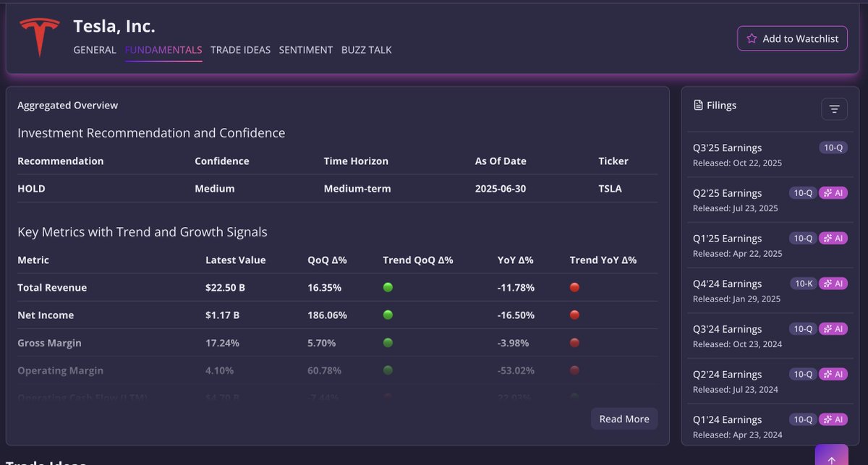Click the HOLD recommendation value
Screen dimensions: 868x465
(x=31, y=188)
